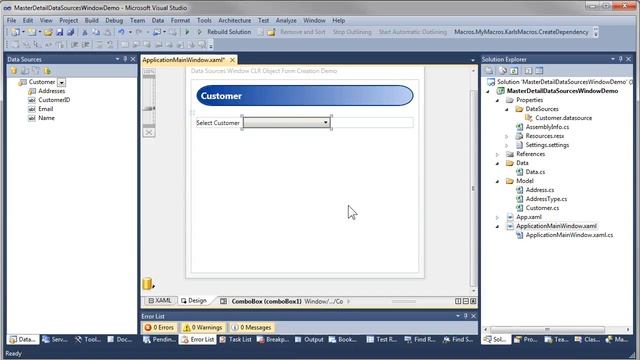Click the Customer header banner in designer

[x=304, y=96]
